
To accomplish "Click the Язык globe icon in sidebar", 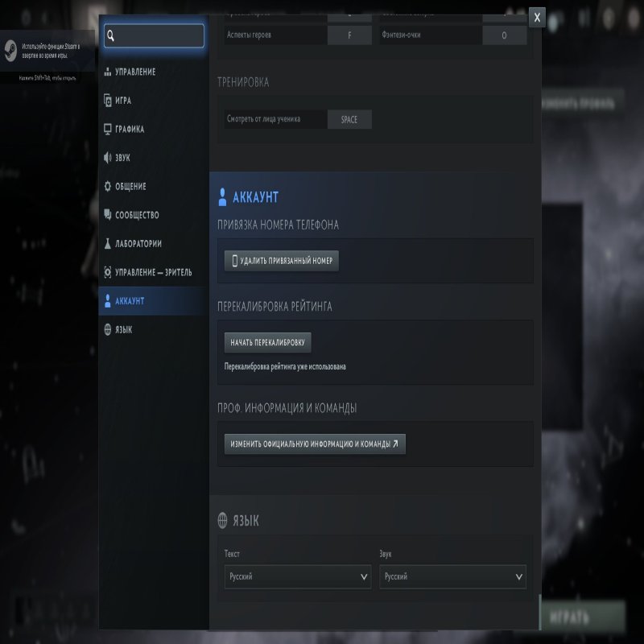I will (x=108, y=330).
